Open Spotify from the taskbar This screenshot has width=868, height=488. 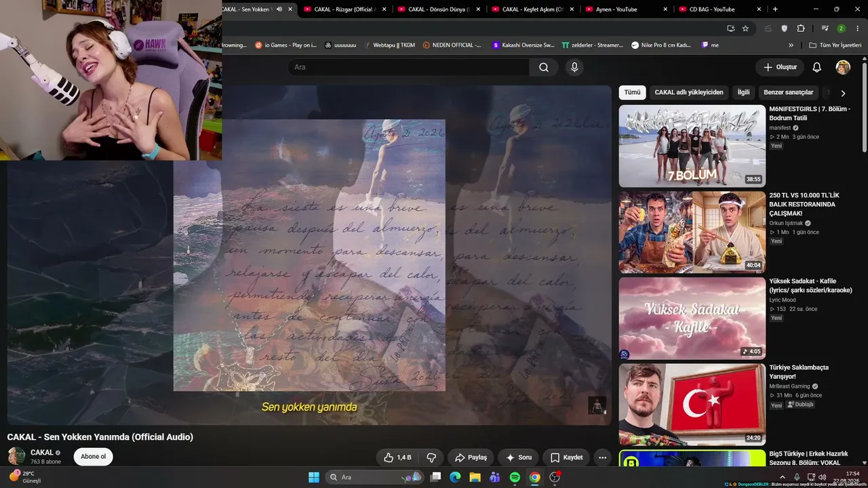click(x=515, y=477)
